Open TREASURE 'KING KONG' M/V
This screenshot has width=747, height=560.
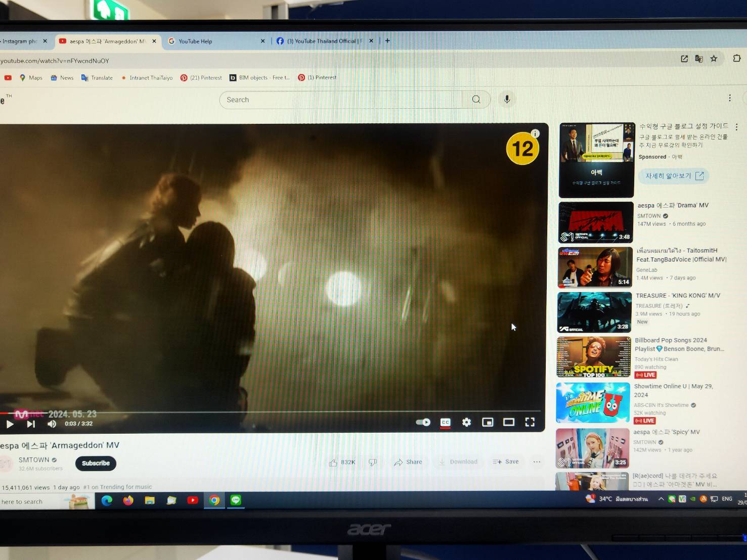[678, 296]
